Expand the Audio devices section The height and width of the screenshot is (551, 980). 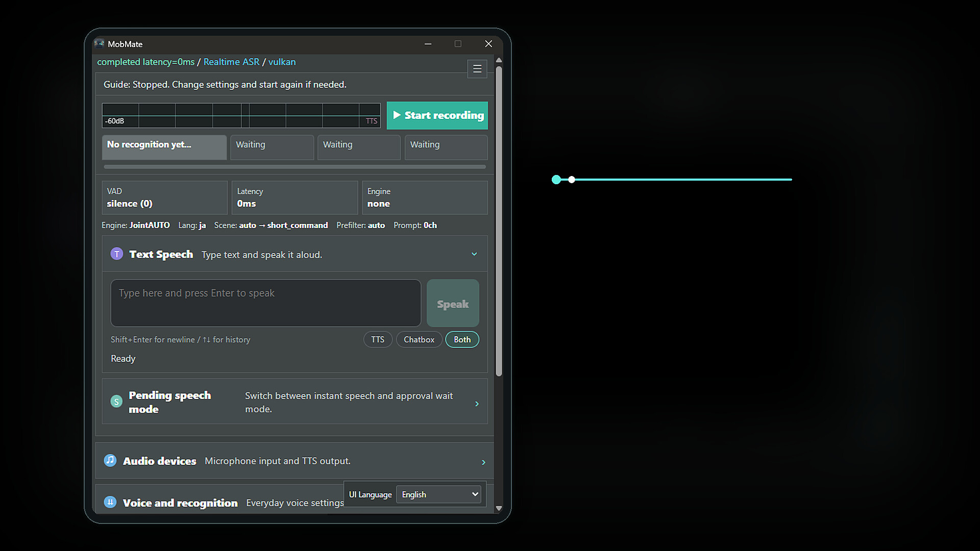[x=483, y=462]
